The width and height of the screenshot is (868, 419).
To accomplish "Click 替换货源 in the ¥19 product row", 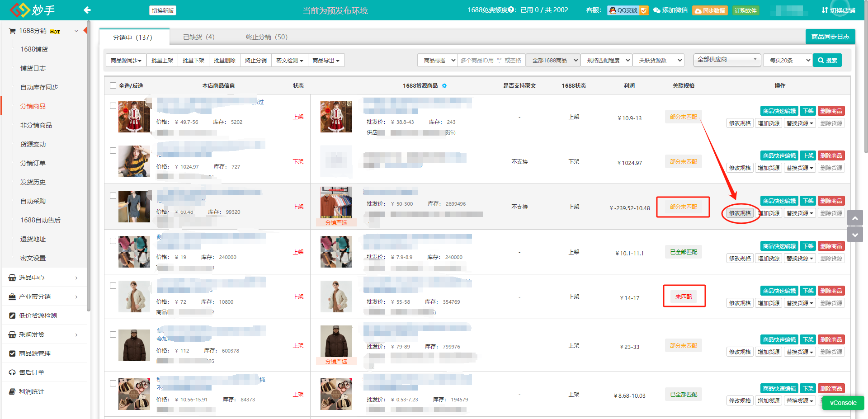I will 800,258.
